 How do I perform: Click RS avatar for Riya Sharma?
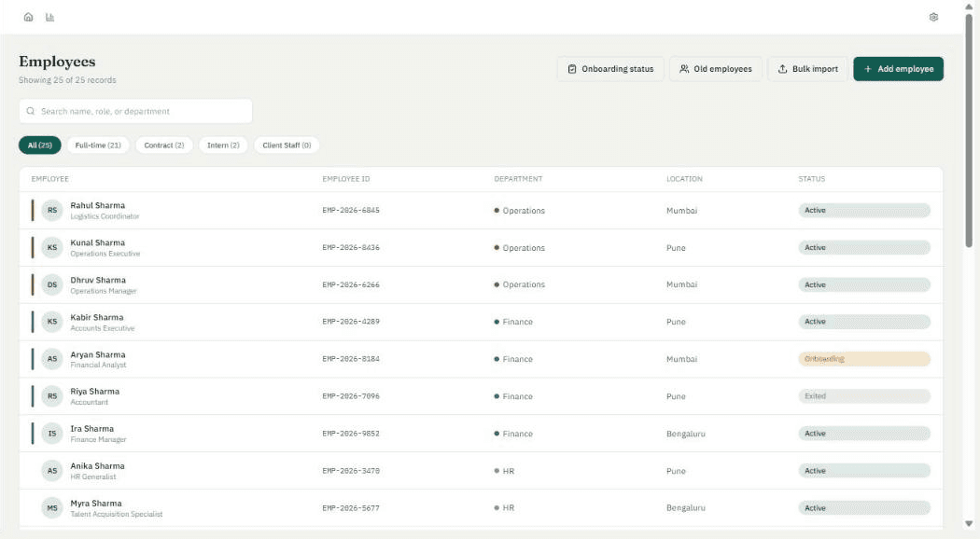tap(52, 396)
